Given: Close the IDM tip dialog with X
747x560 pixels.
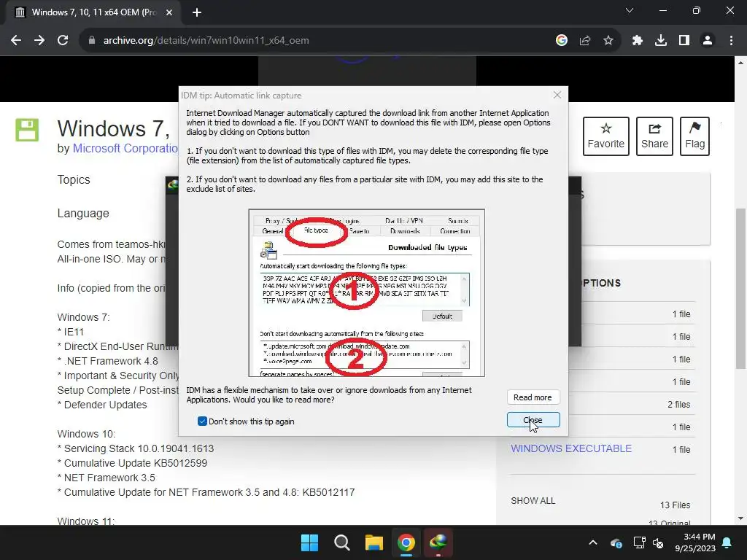Looking at the screenshot, I should pyautogui.click(x=557, y=95).
